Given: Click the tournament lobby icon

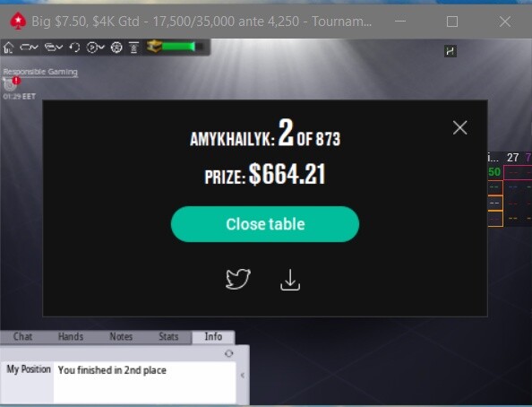Looking at the screenshot, I should [133, 48].
